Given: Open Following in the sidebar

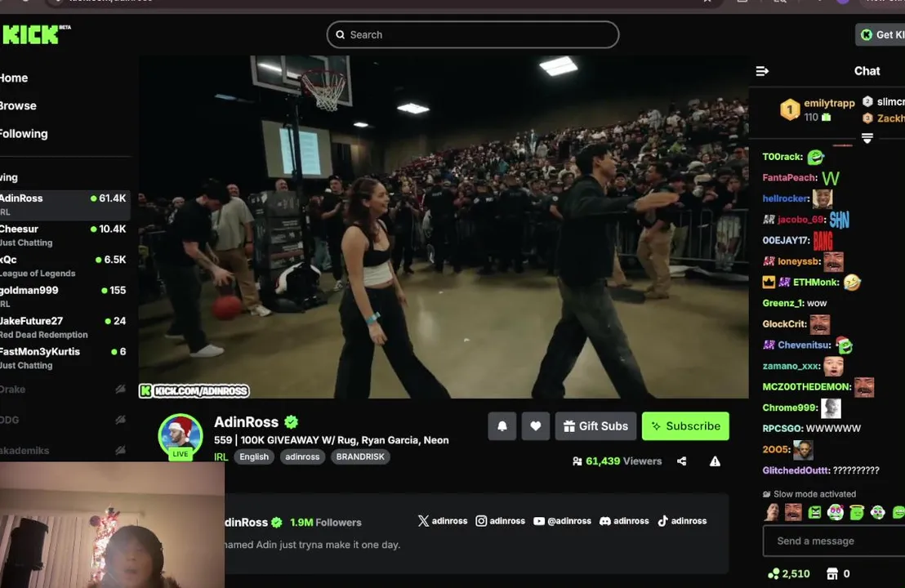Looking at the screenshot, I should tap(24, 134).
